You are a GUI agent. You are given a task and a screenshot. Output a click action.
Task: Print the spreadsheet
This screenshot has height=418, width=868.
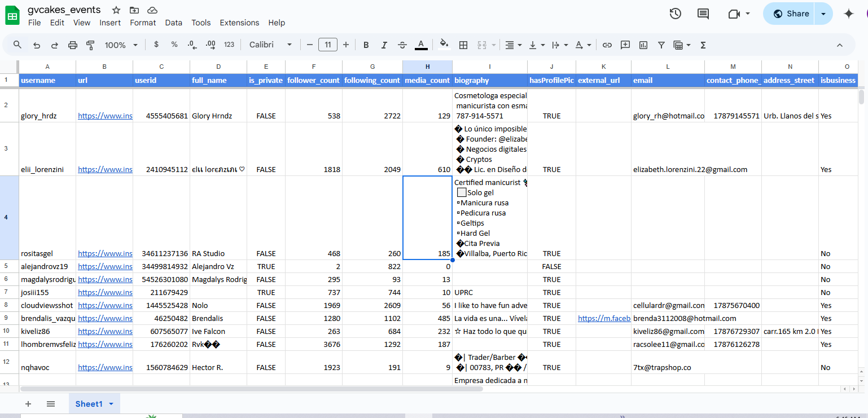pyautogui.click(x=73, y=45)
